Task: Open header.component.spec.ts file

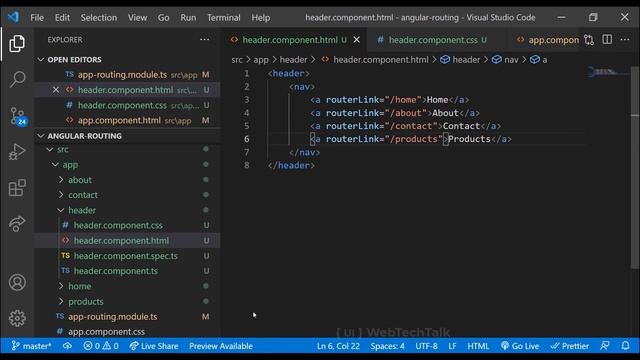Action: tap(126, 256)
